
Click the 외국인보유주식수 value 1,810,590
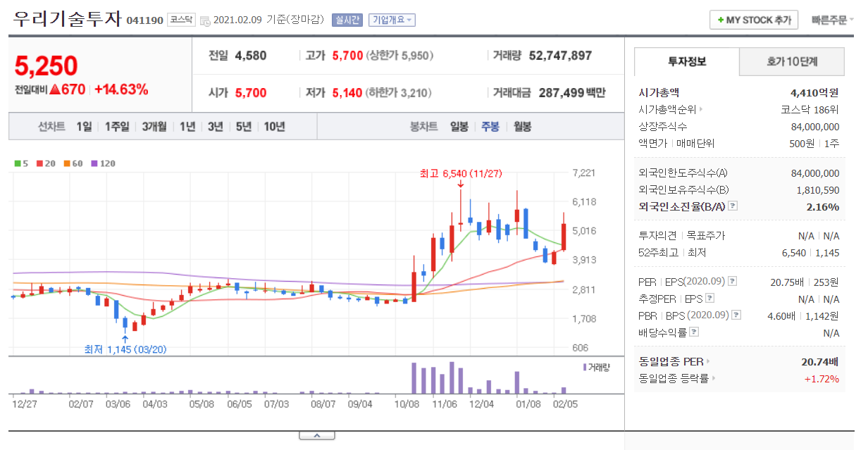(818, 190)
